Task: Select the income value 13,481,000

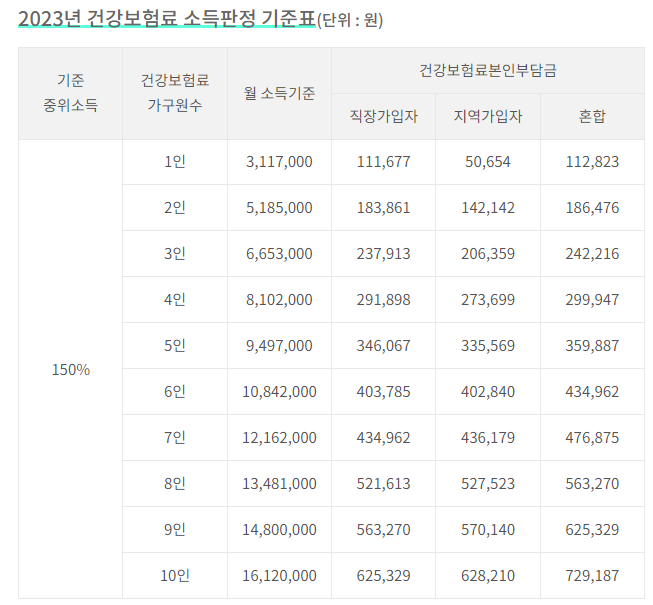Action: pos(279,483)
